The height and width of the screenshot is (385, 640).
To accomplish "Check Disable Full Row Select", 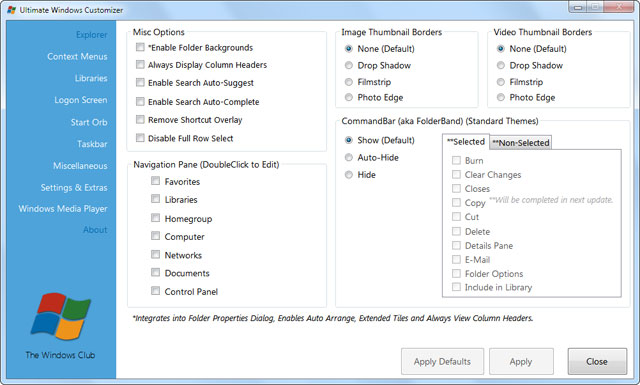I will point(140,138).
